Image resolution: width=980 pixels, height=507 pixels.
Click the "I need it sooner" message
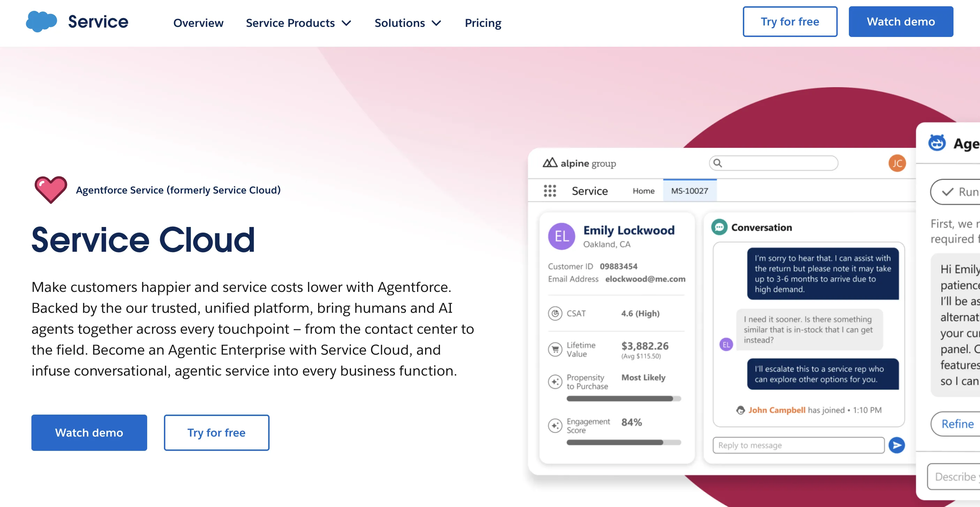point(809,330)
